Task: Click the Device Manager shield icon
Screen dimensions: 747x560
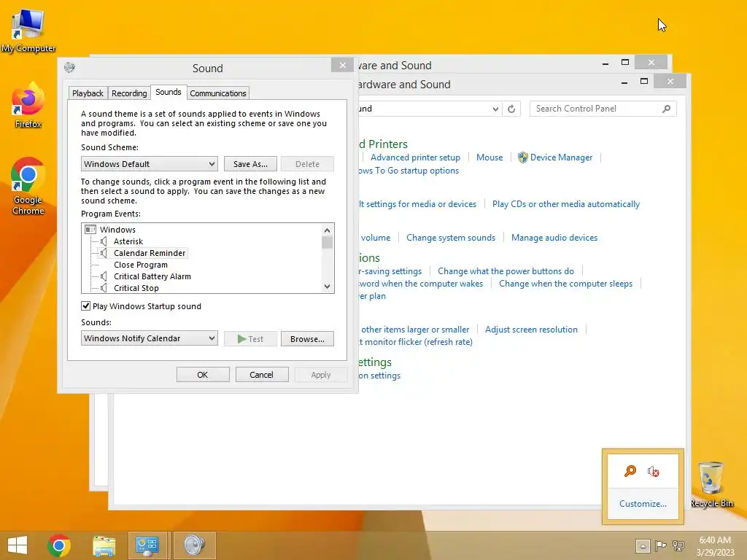Action: pos(522,157)
